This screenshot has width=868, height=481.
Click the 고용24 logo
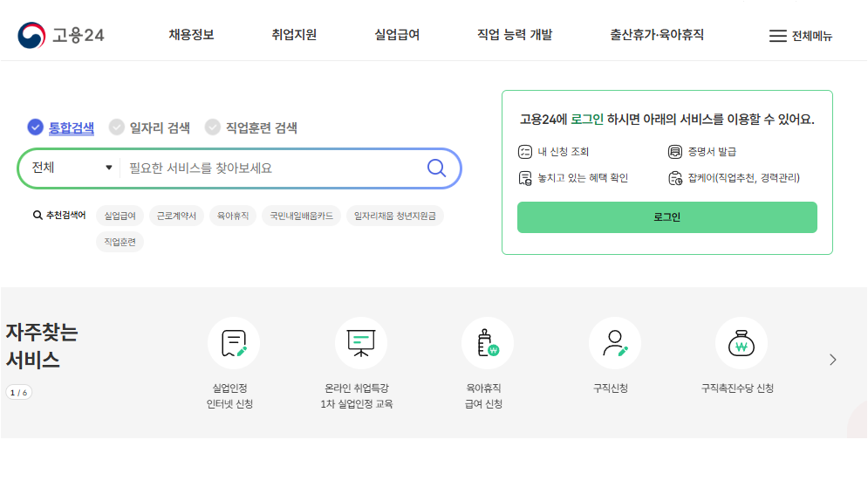click(61, 36)
